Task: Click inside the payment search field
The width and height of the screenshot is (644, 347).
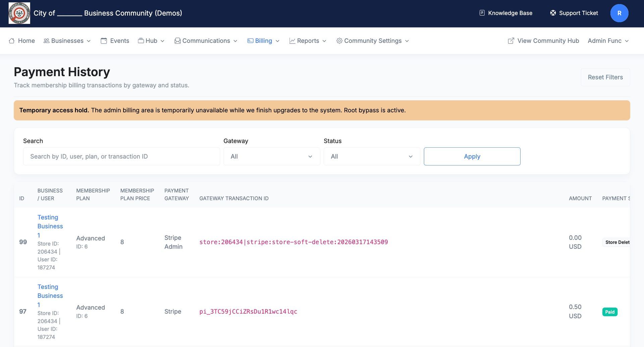Action: (x=121, y=156)
